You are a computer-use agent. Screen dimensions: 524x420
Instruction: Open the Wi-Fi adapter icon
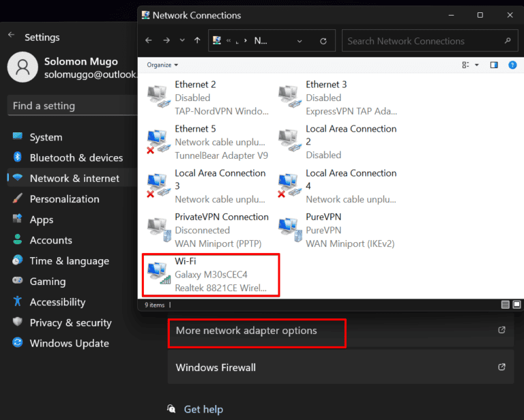pos(159,274)
